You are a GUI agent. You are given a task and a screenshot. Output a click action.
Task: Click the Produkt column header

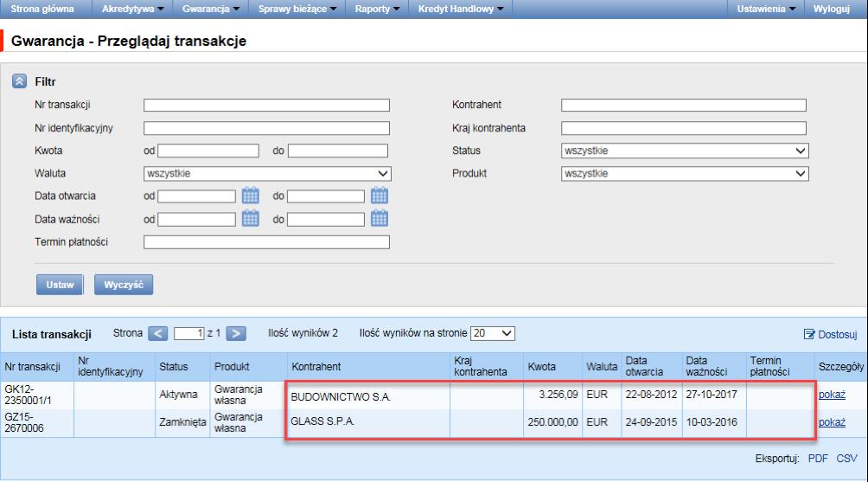coord(232,367)
